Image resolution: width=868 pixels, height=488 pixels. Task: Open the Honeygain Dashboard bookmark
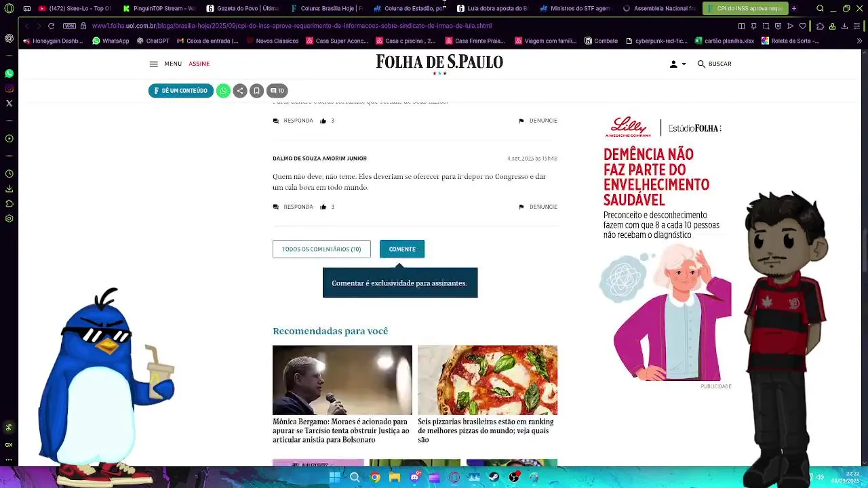pos(52,41)
